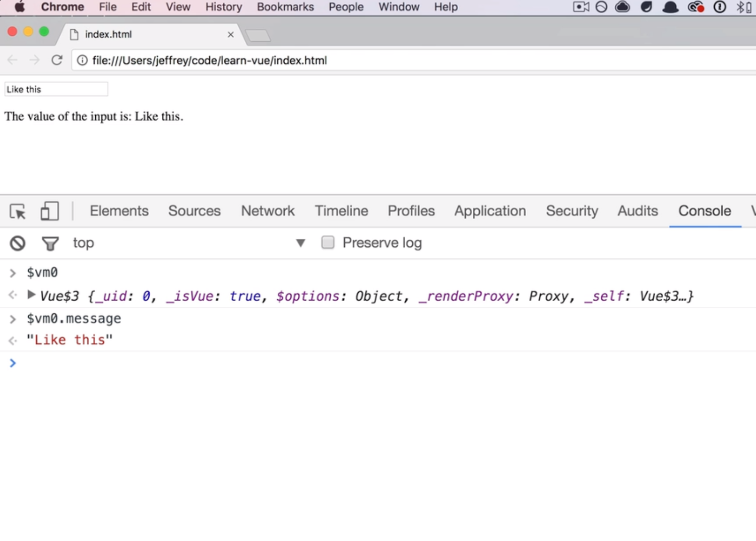The height and width of the screenshot is (541, 756).
Task: Open the History menu
Action: [x=224, y=7]
